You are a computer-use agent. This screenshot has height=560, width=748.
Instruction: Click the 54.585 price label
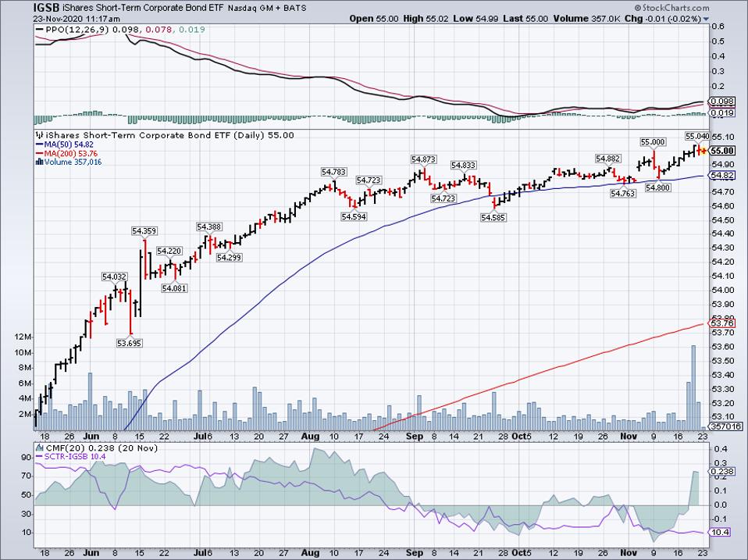coord(493,217)
